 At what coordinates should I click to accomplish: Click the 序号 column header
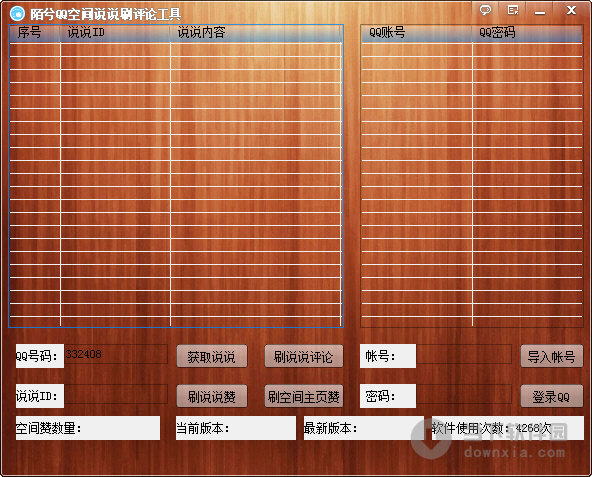point(35,33)
